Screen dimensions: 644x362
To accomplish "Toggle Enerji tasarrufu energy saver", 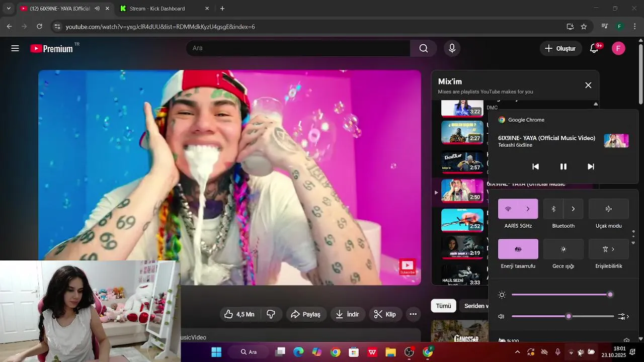I will (518, 249).
